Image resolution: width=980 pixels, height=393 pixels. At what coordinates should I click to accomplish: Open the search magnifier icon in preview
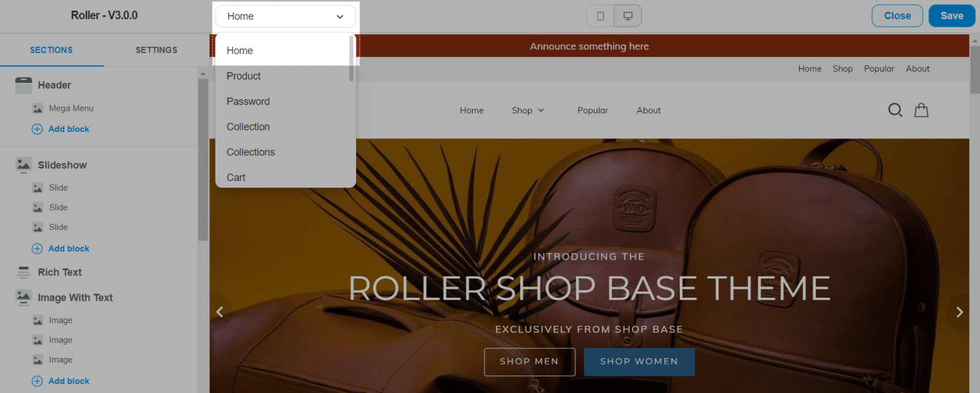coord(895,110)
